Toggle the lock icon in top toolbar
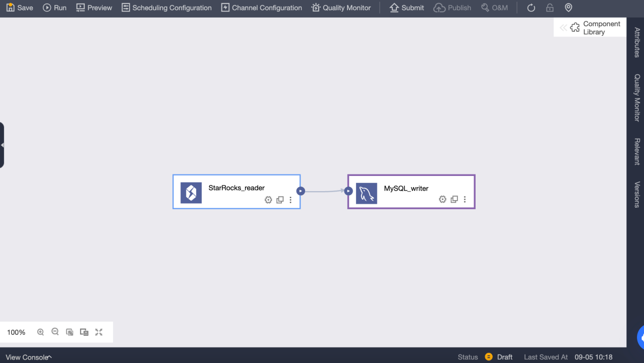 click(550, 8)
